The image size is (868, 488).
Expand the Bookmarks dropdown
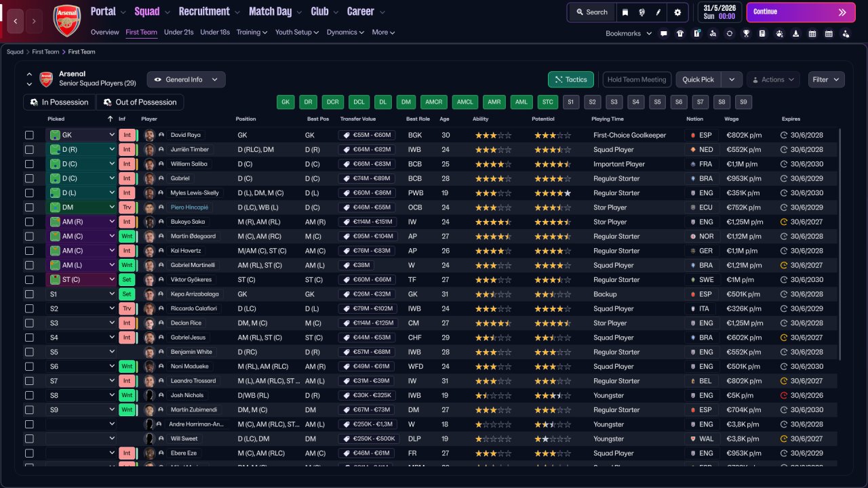[629, 33]
